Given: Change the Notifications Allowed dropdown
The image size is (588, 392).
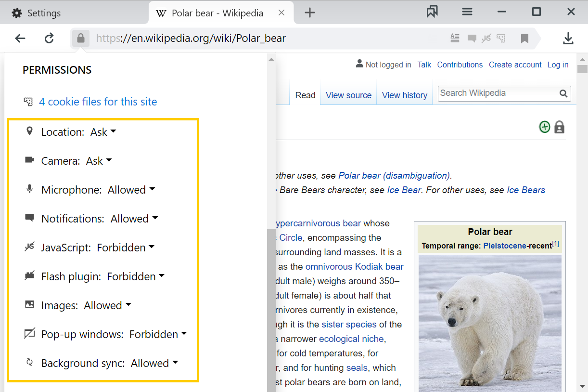Looking at the screenshot, I should point(134,218).
